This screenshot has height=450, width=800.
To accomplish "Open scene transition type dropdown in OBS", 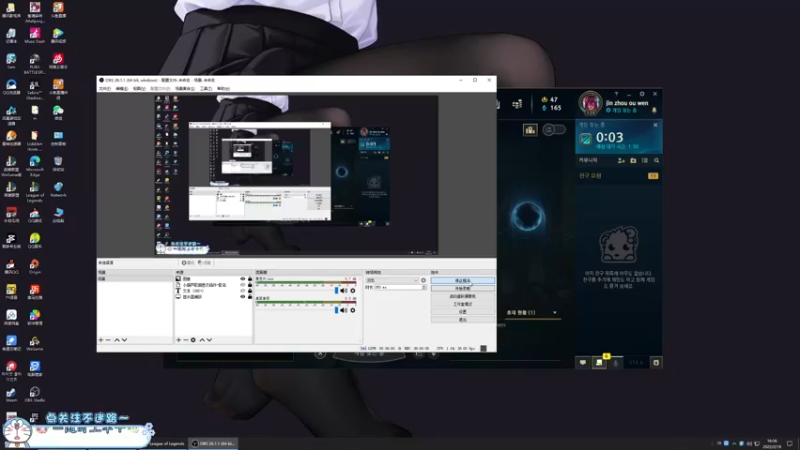I will pos(392,280).
